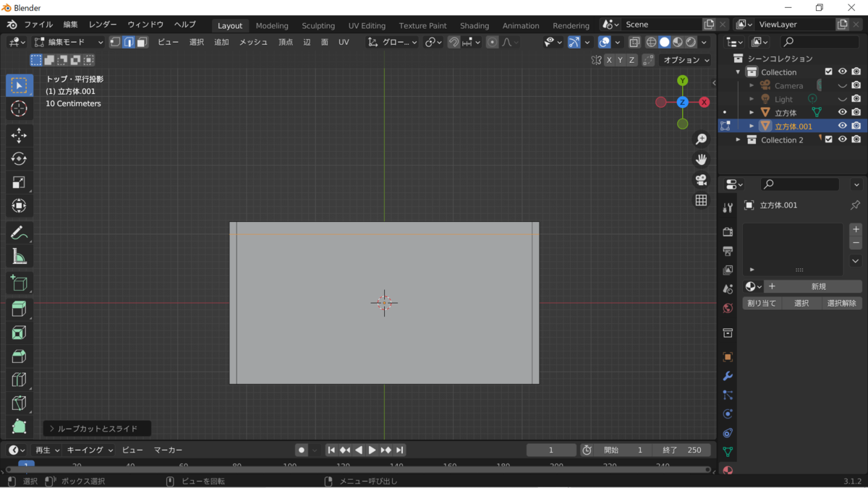Open the viewport shading options arrow

[x=704, y=42]
